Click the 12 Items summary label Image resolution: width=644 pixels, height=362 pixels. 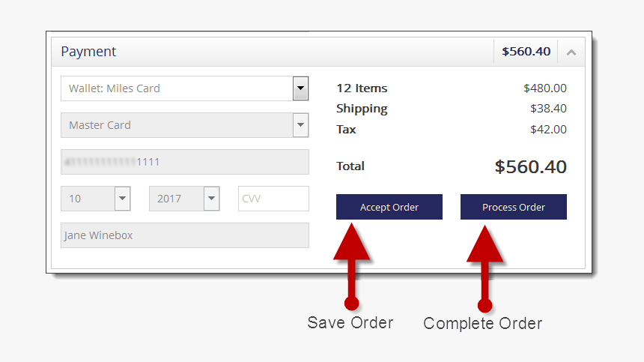[x=362, y=88]
